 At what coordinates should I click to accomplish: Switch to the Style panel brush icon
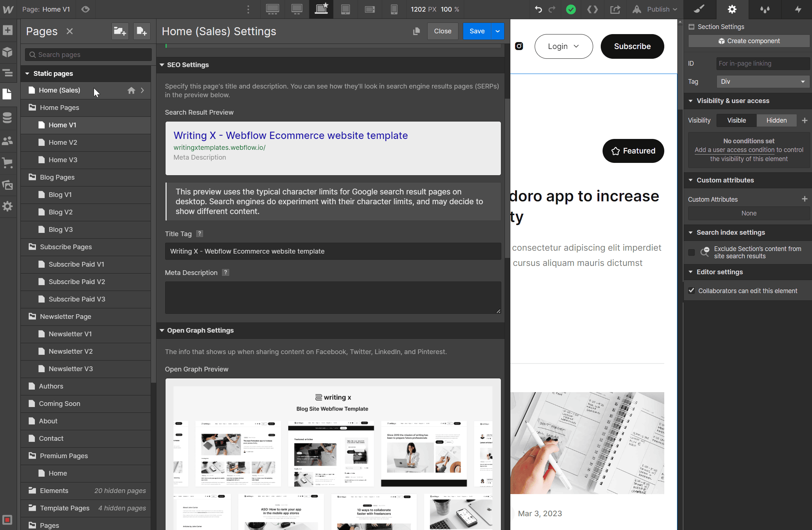699,9
